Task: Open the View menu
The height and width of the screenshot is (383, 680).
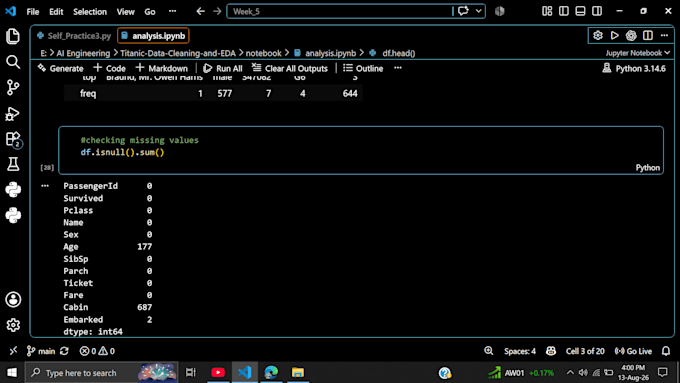Action: 125,12
